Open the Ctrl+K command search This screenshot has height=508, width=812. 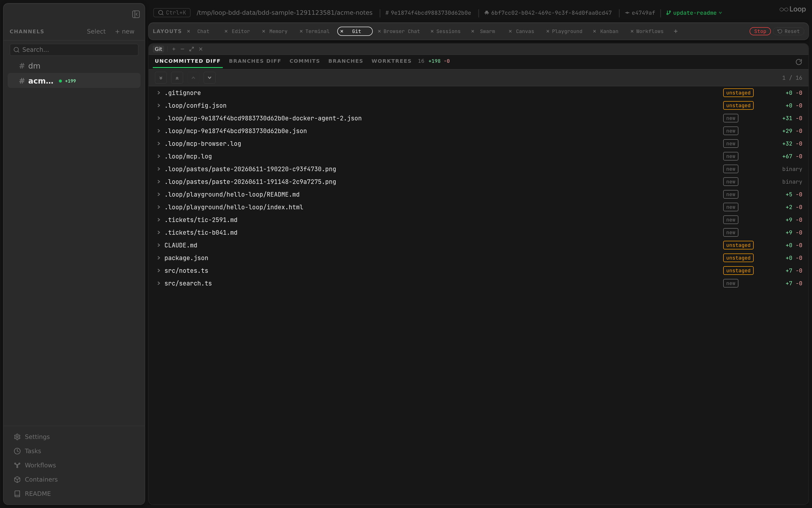[172, 13]
